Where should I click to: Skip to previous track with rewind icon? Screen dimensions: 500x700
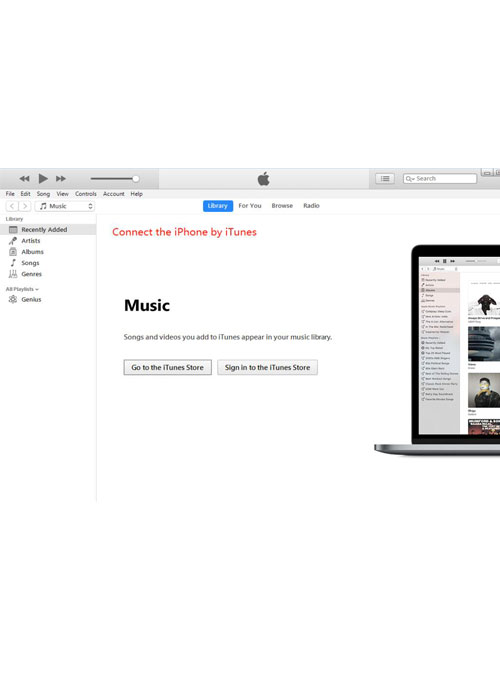tap(24, 179)
